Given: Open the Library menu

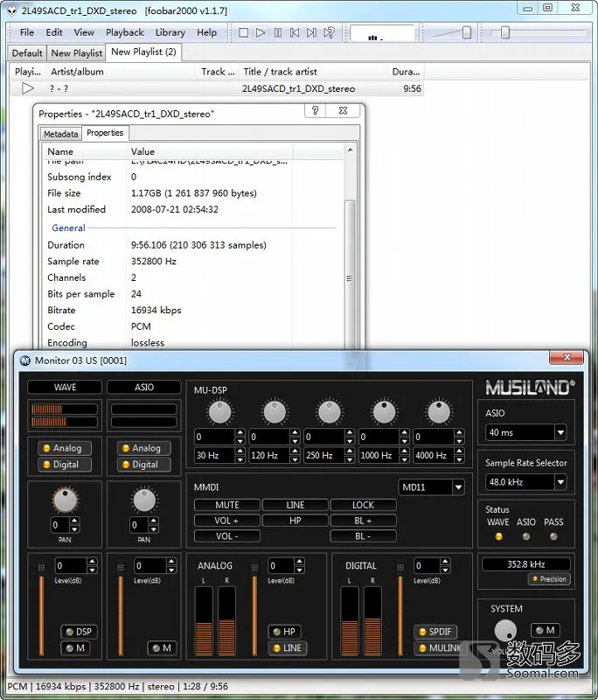Looking at the screenshot, I should click(170, 32).
